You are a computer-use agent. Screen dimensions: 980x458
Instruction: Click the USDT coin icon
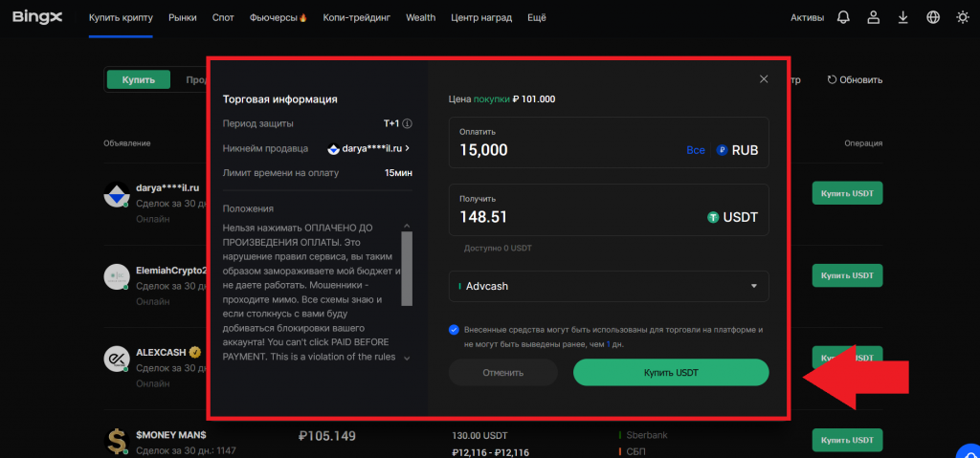click(713, 217)
